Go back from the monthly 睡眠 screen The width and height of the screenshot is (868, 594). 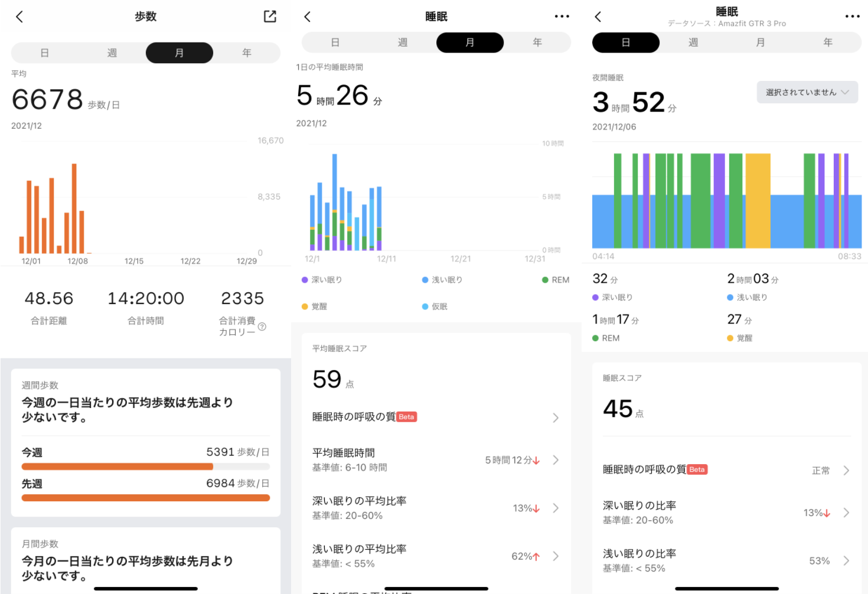tap(307, 17)
